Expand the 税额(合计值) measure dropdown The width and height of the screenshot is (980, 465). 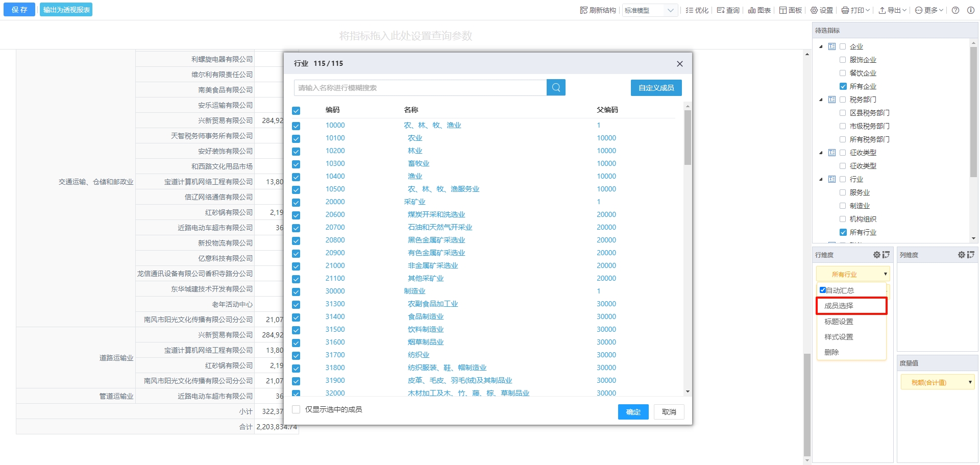pyautogui.click(x=970, y=382)
